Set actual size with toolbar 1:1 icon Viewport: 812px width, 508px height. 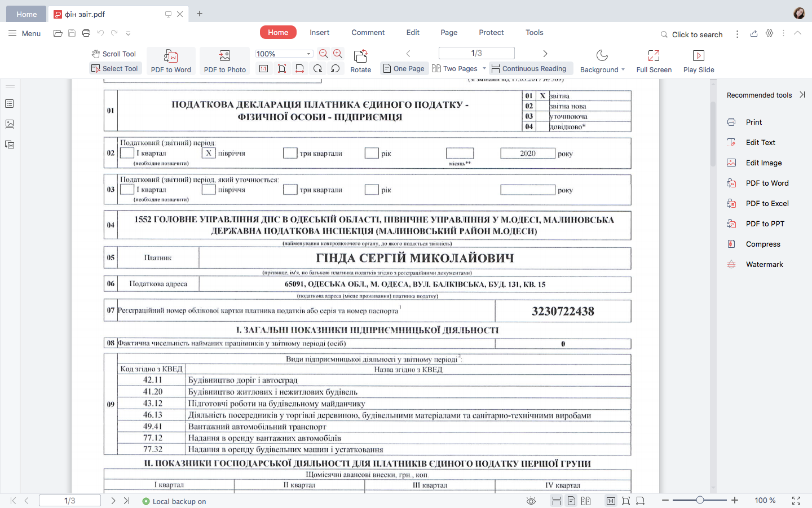(x=263, y=68)
